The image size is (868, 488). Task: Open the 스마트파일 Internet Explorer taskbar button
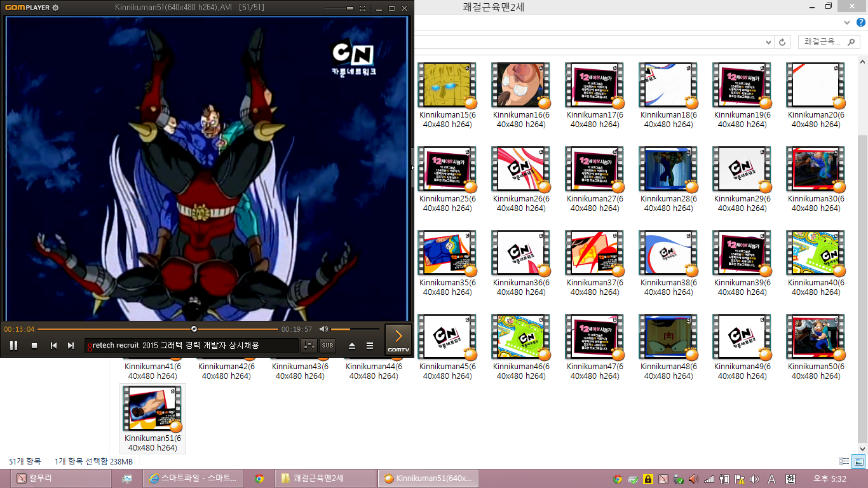tap(193, 478)
